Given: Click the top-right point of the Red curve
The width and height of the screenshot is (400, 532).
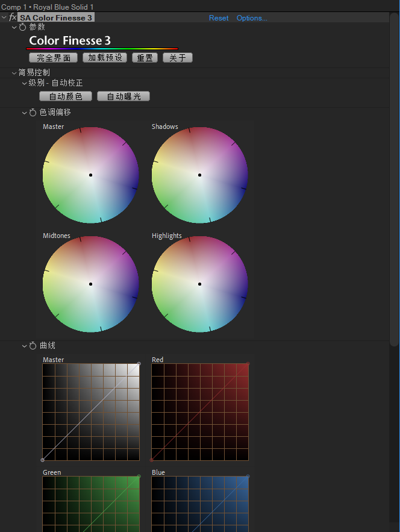Looking at the screenshot, I should (248, 364).
